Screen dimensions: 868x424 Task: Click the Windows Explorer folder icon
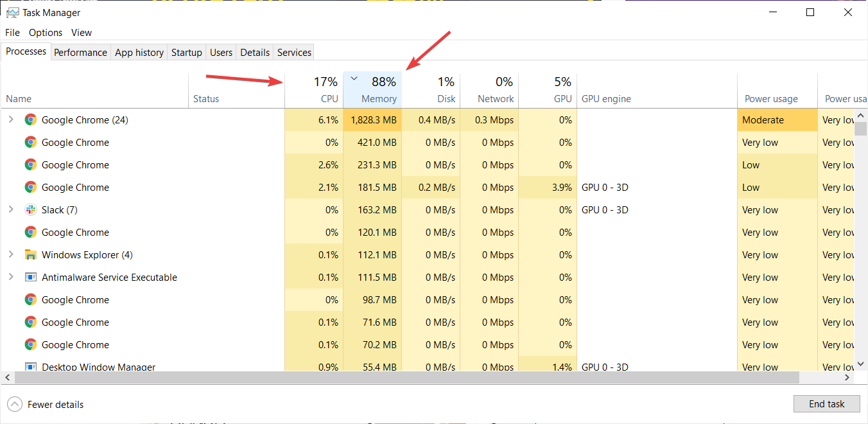(30, 254)
